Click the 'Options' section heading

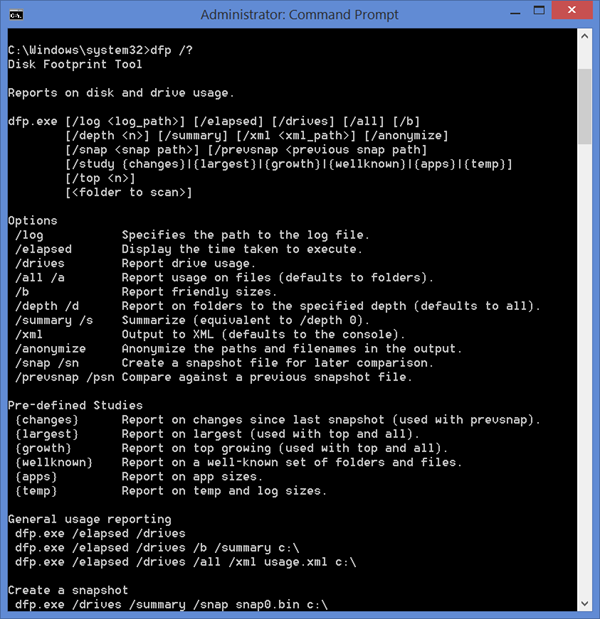[33, 221]
